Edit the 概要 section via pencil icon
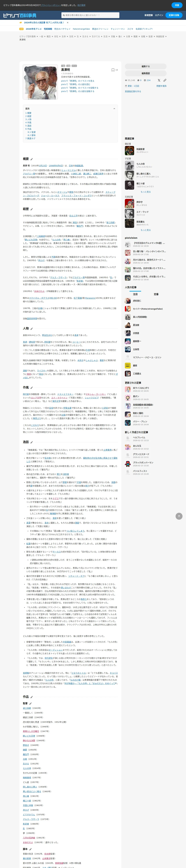Screen dimensions: 186x868 [32, 159]
